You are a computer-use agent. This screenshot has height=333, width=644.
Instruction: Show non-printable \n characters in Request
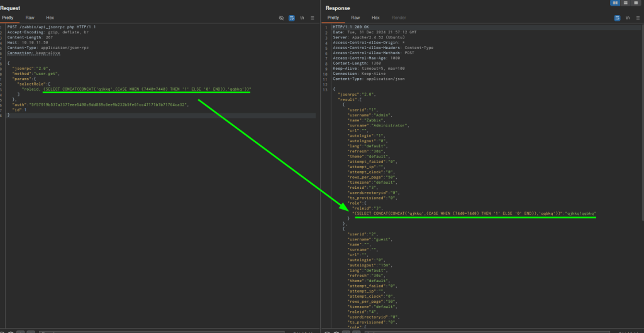tap(302, 18)
